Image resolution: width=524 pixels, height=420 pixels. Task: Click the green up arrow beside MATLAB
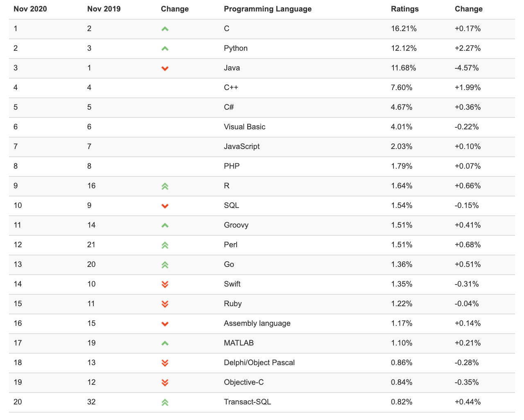pyautogui.click(x=165, y=343)
